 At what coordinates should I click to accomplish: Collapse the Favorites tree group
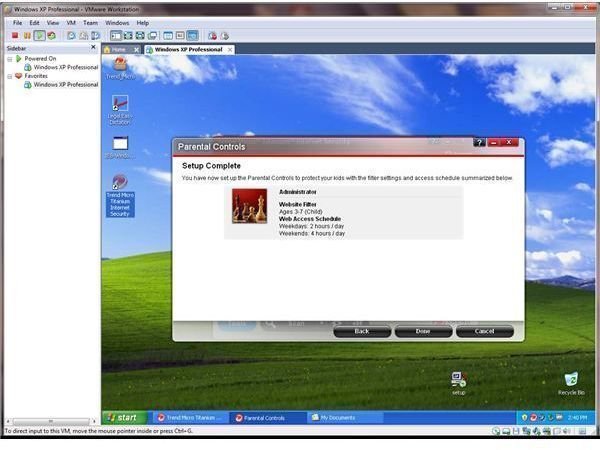click(10, 76)
